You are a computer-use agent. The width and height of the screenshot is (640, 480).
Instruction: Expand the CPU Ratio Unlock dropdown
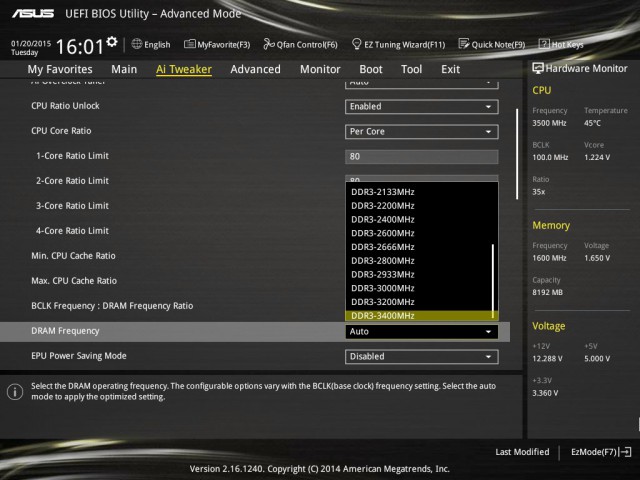[x=422, y=107]
